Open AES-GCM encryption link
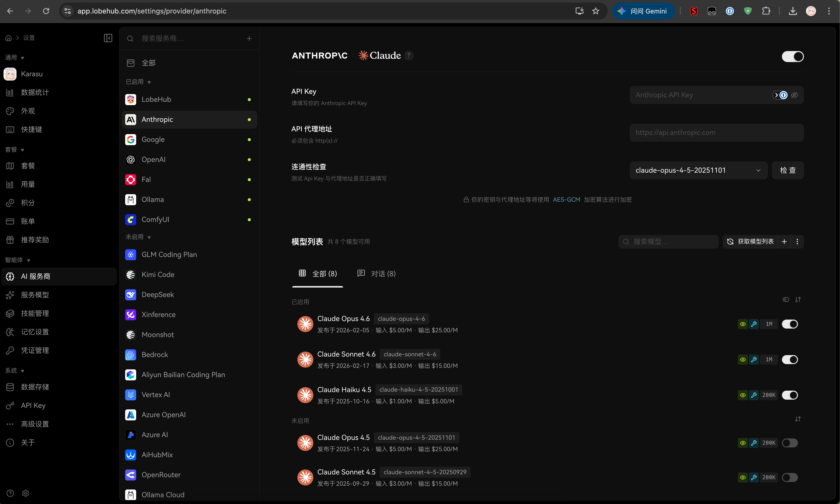The image size is (840, 504). tap(566, 200)
